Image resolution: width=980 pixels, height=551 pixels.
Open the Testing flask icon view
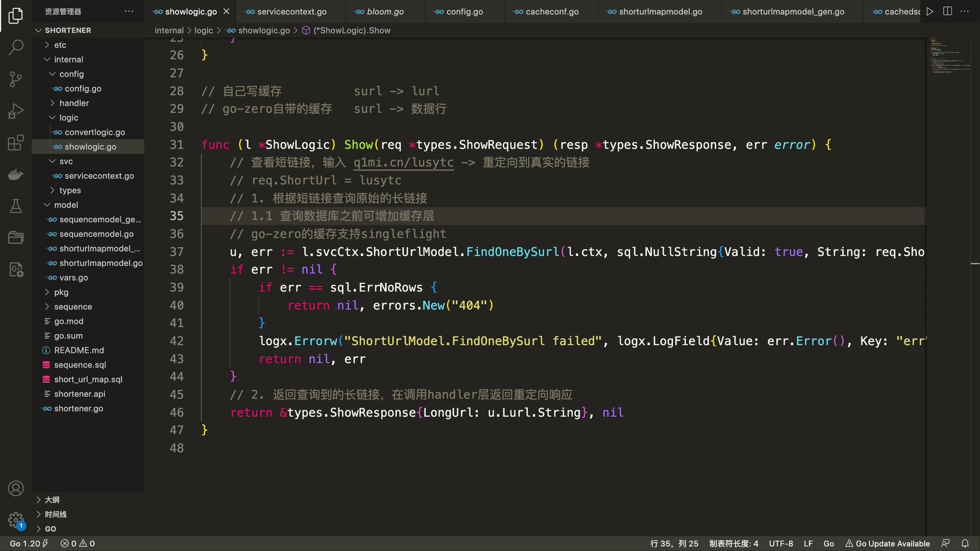(x=16, y=206)
